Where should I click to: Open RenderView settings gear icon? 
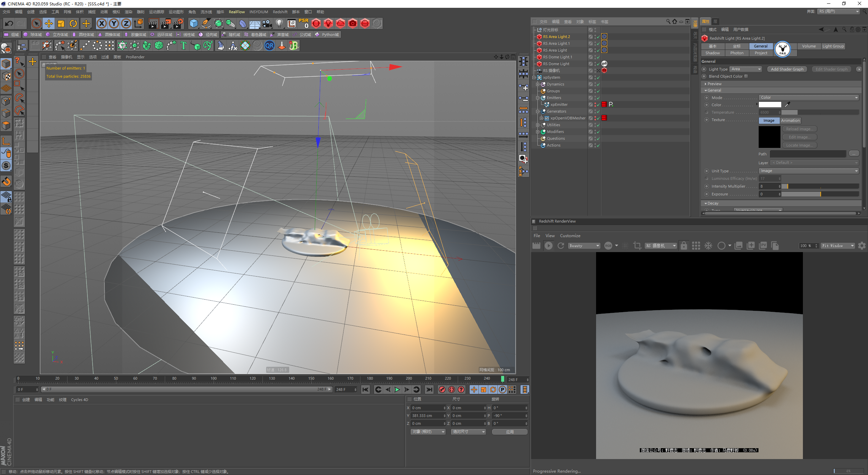(862, 246)
